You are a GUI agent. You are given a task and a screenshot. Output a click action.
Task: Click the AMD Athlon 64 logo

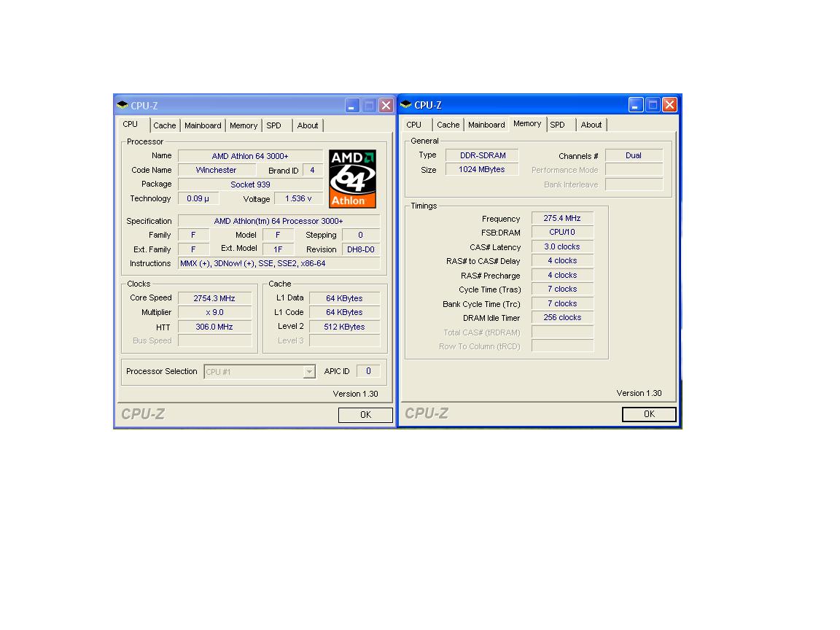click(x=352, y=179)
